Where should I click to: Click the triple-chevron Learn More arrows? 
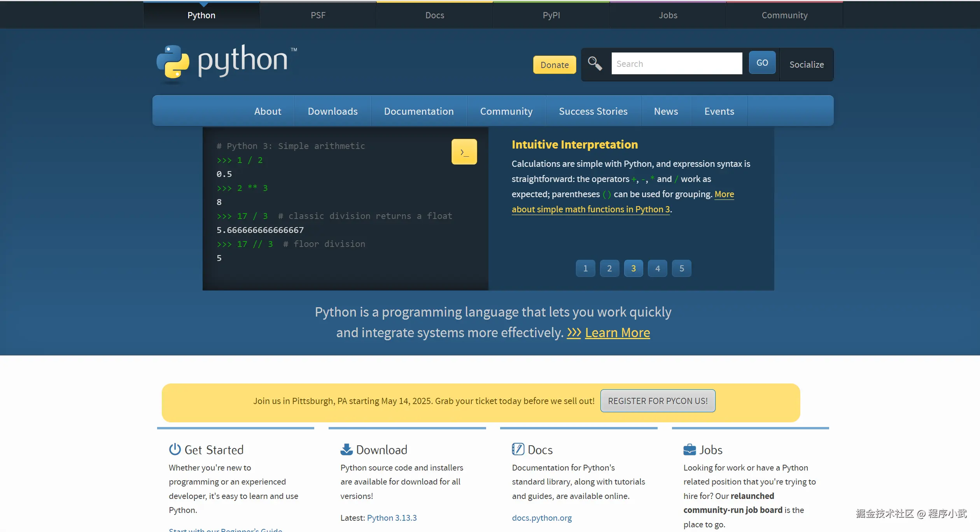pos(574,333)
